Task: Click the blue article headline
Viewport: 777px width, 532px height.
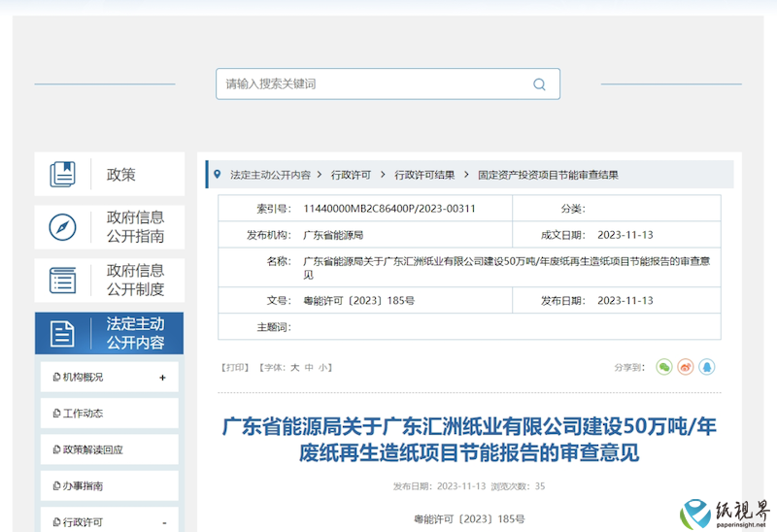Action: pyautogui.click(x=469, y=440)
